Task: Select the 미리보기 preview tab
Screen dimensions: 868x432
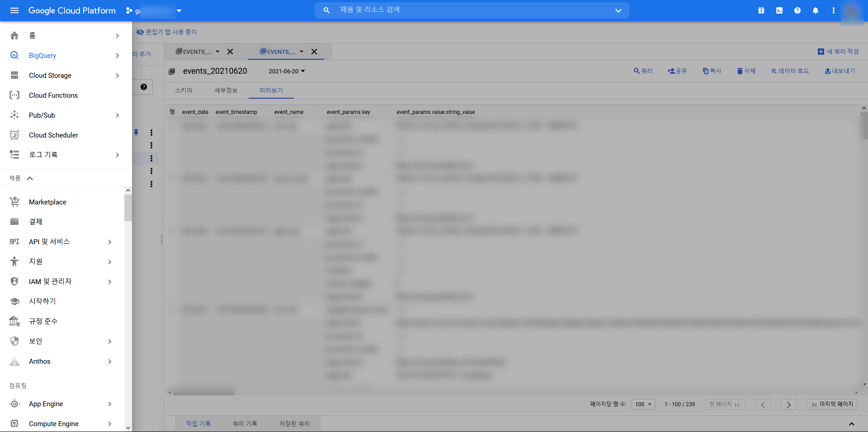Action: (x=271, y=90)
